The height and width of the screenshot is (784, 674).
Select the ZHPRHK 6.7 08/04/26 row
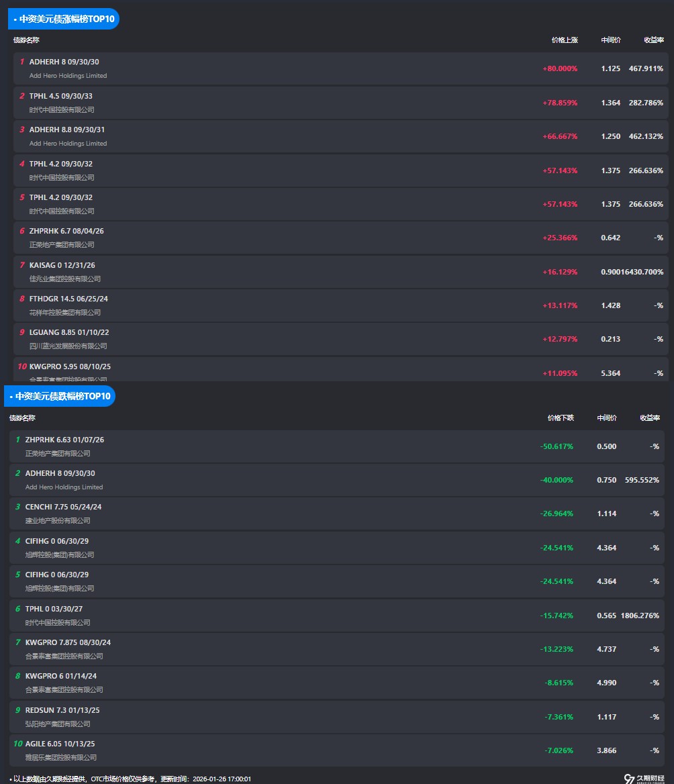(66, 231)
